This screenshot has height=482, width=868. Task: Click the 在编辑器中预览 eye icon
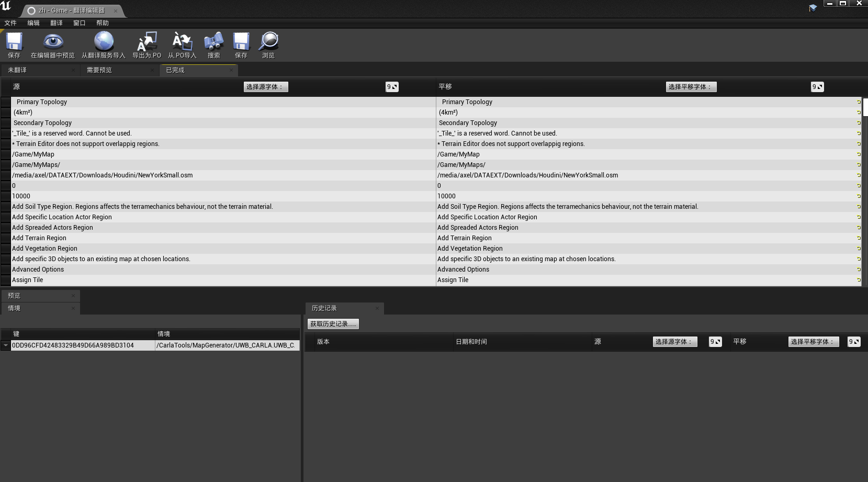coord(53,42)
